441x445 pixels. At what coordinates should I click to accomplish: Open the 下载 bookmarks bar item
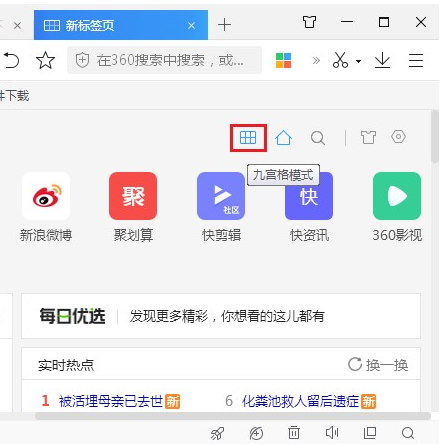15,96
